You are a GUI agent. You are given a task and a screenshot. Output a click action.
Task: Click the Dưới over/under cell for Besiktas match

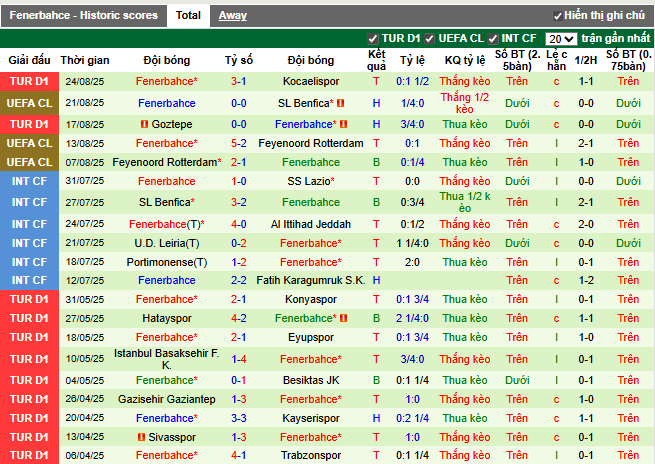pyautogui.click(x=517, y=380)
